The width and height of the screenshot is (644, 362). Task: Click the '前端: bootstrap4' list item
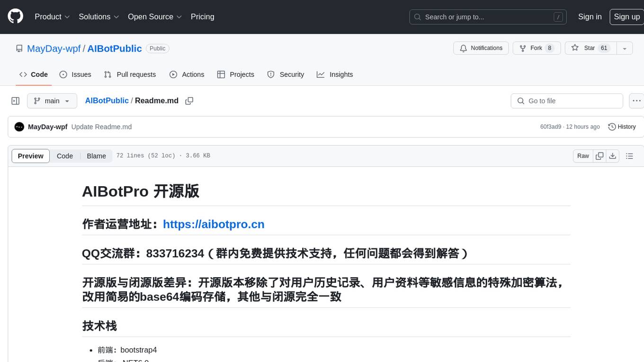coord(127,350)
